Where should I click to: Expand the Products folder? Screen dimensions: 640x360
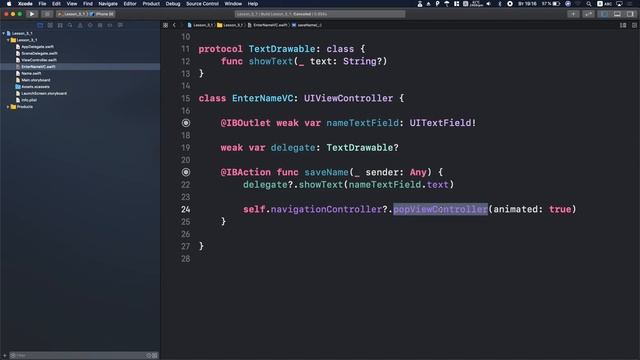(8, 107)
